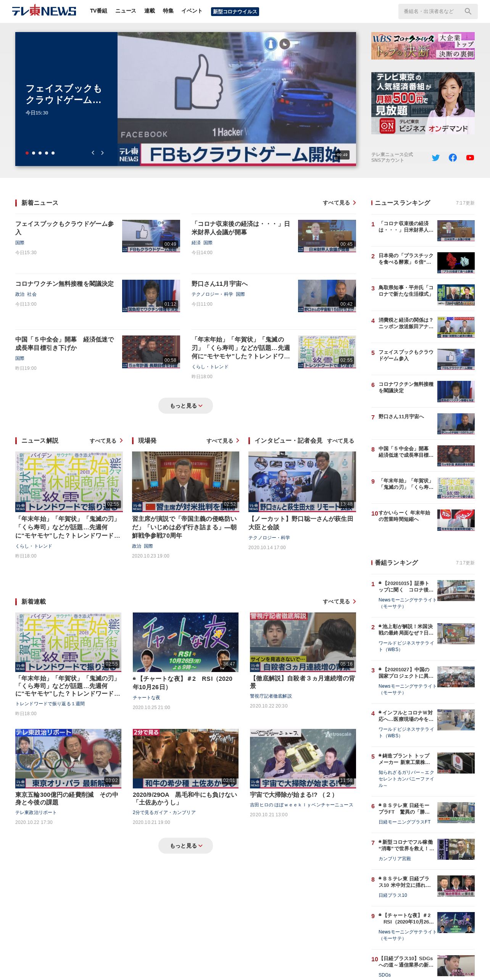Screen dimensions: 490x980
Task: Open 習主席が演説 article in 現場発
Action: (x=185, y=527)
